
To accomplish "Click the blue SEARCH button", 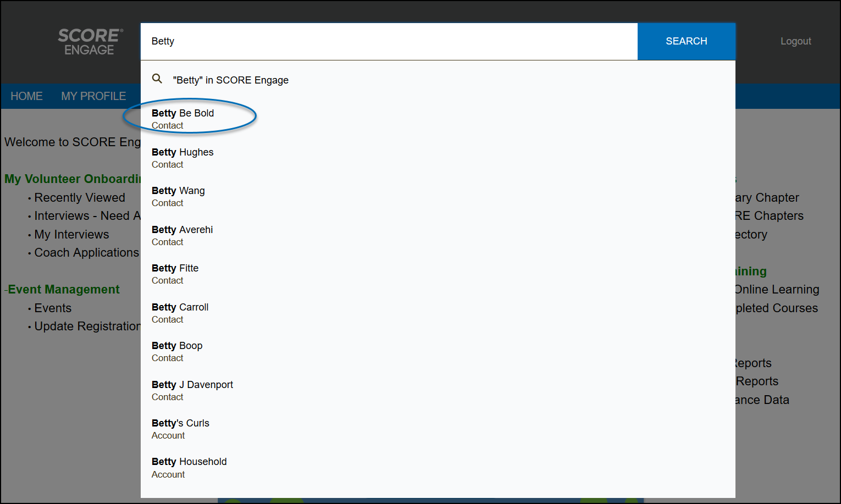I will click(687, 41).
